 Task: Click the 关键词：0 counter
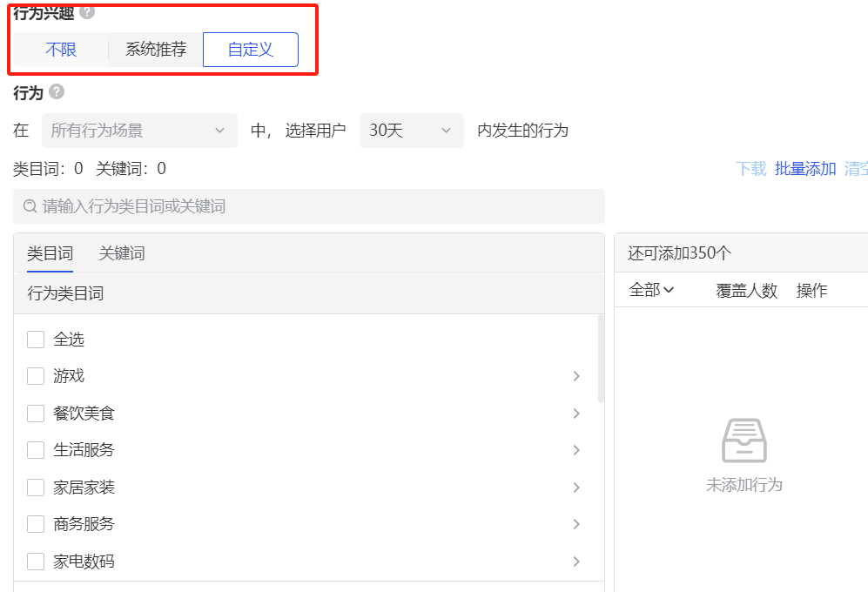[131, 168]
